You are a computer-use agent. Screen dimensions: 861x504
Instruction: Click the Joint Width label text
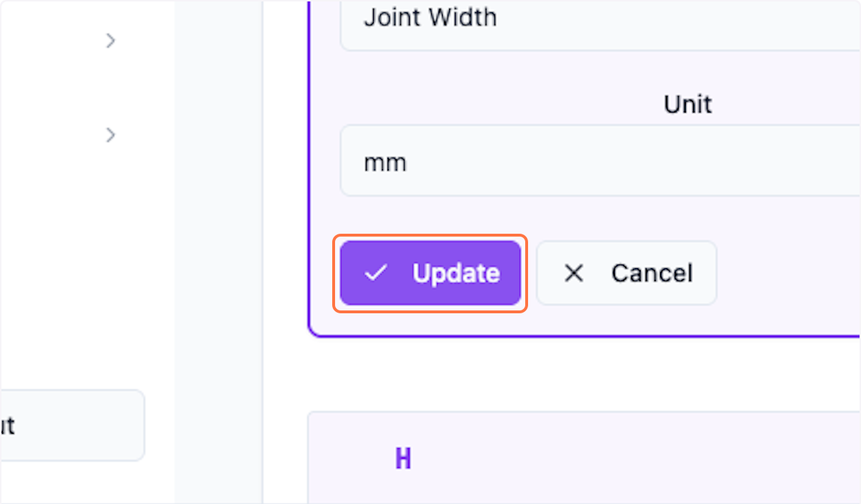(x=430, y=18)
